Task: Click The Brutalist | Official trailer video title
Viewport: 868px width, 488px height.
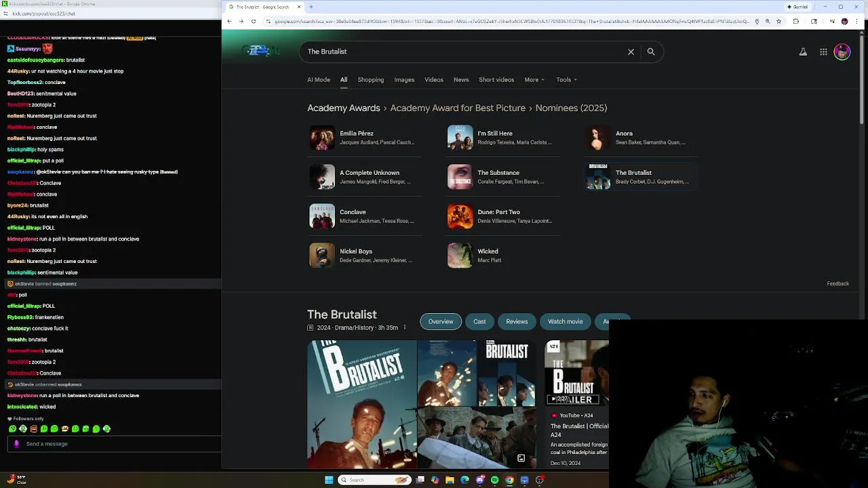Action: [580, 430]
